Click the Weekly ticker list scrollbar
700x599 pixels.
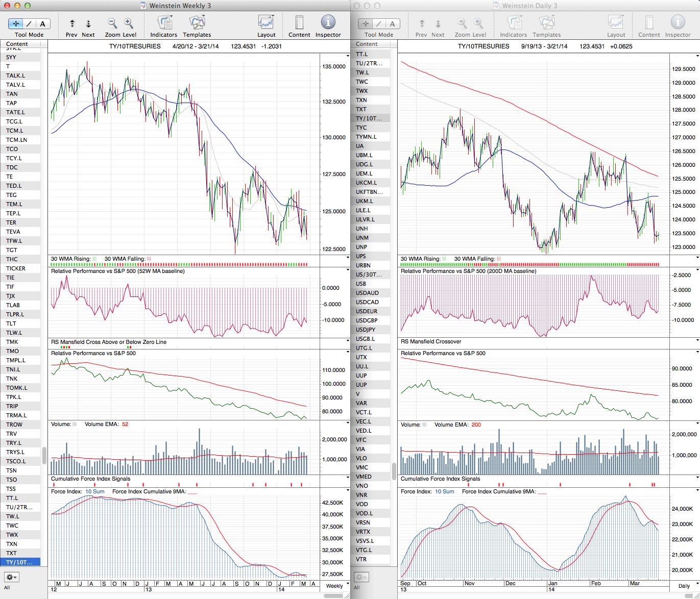[44, 454]
